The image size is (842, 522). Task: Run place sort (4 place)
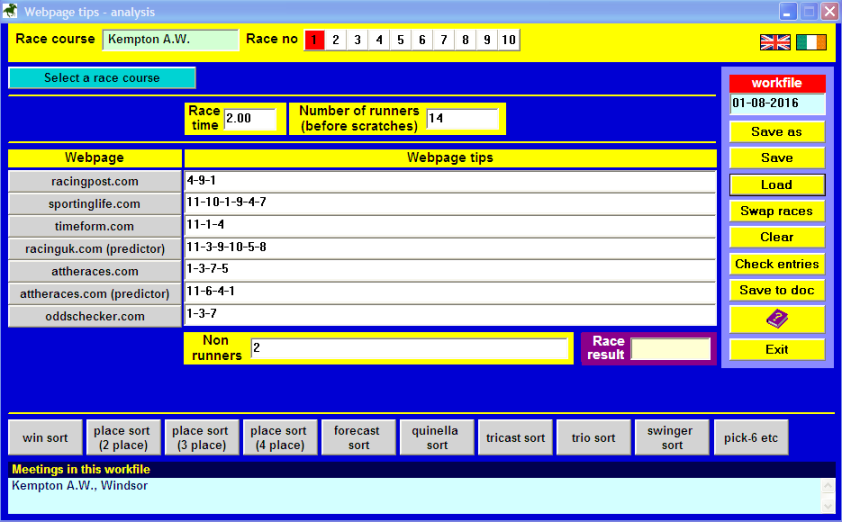[280, 438]
